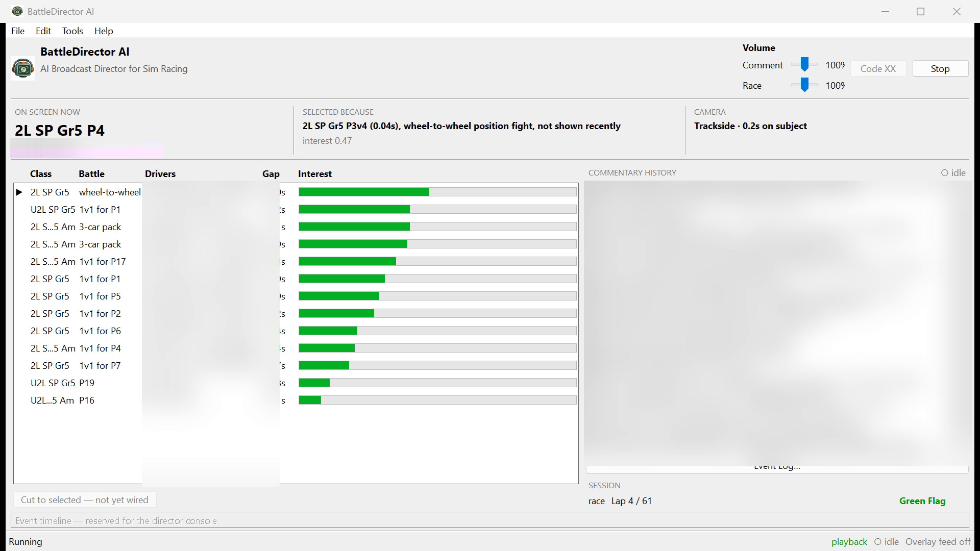Adjust the Comment volume slider
980x551 pixels.
804,65
